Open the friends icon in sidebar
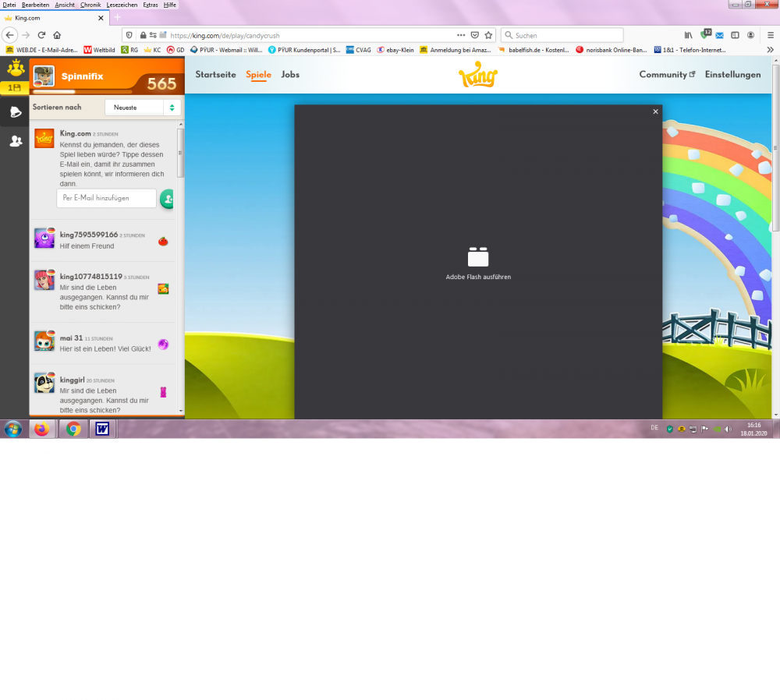Image resolution: width=780 pixels, height=700 pixels. (x=16, y=141)
